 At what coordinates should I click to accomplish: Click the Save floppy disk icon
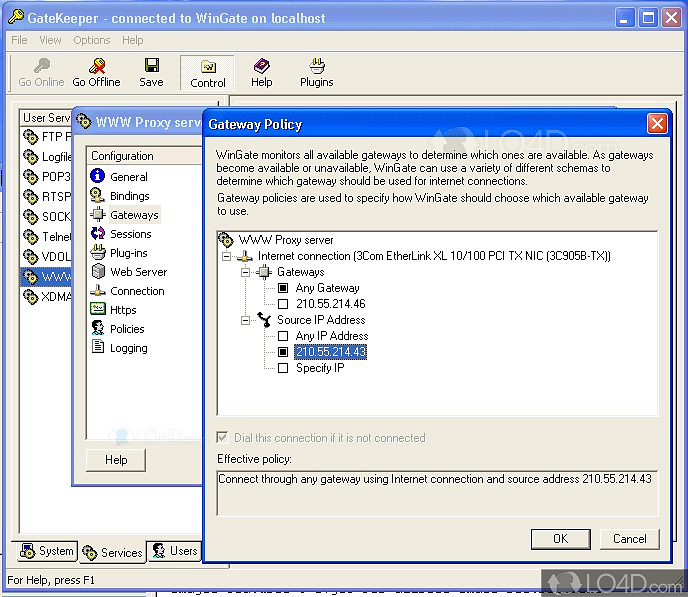click(152, 65)
